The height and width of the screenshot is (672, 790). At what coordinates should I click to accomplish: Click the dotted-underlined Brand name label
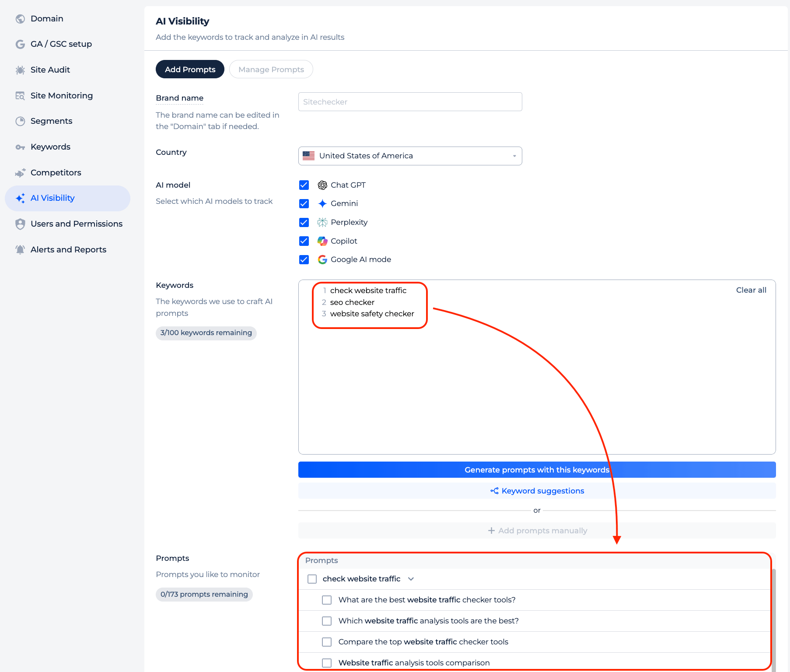pyautogui.click(x=179, y=98)
